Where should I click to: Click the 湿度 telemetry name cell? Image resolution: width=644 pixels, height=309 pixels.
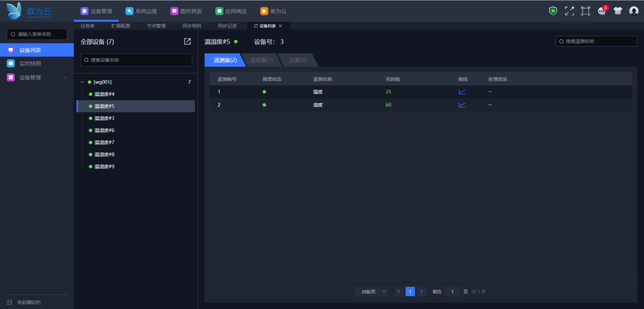point(318,105)
